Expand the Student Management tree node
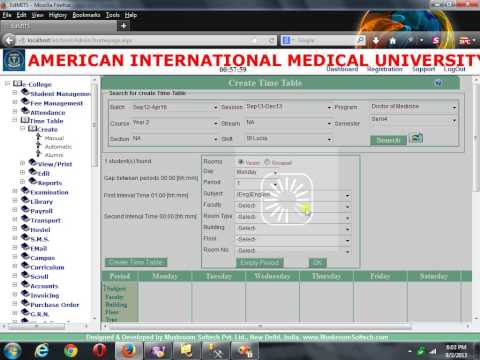This screenshot has height=360, width=480. [x=15, y=92]
